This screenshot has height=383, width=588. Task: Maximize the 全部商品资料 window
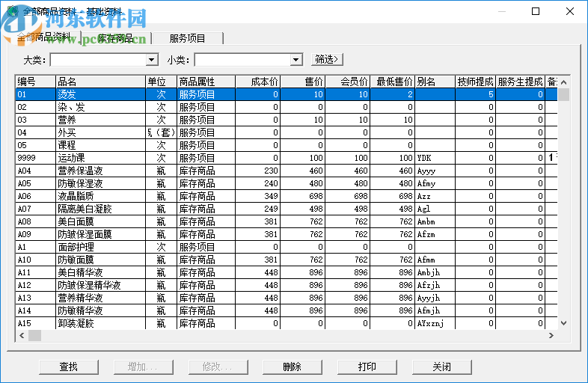click(536, 11)
